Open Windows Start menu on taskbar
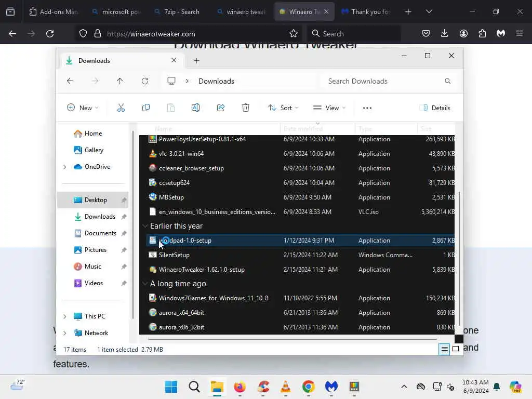This screenshot has width=532, height=399. [x=171, y=387]
